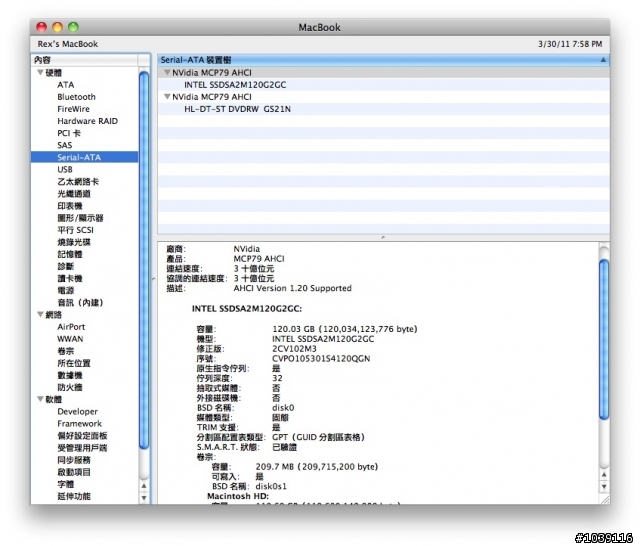Select 圖形/顯示器 graphics item
Image resolution: width=640 pixels, height=546 pixels.
80,218
